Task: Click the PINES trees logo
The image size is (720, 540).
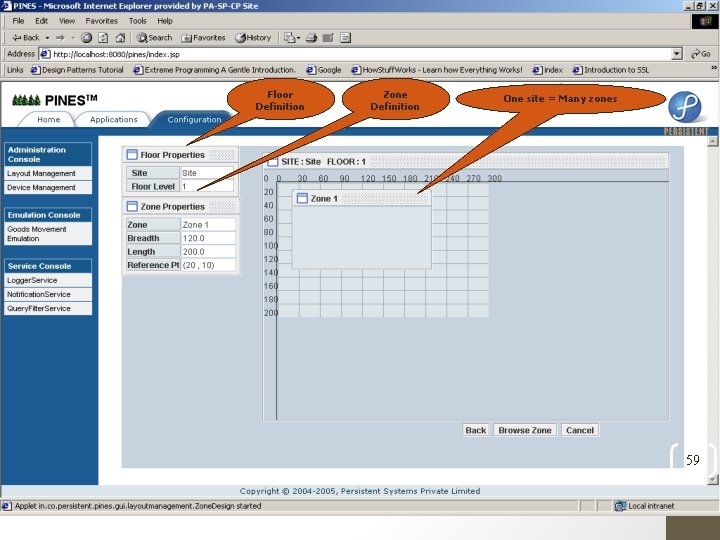Action: [26, 100]
